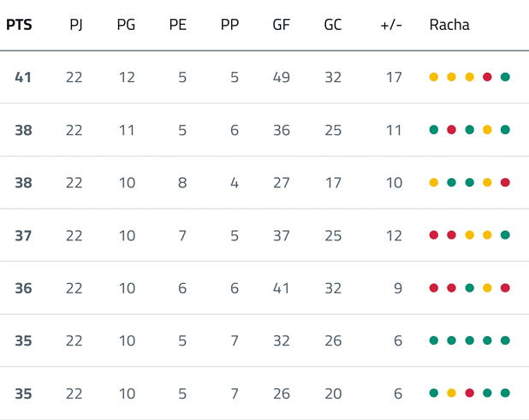Click the 41 points cell in the first row
Image resolution: width=529 pixels, height=420 pixels.
click(23, 77)
